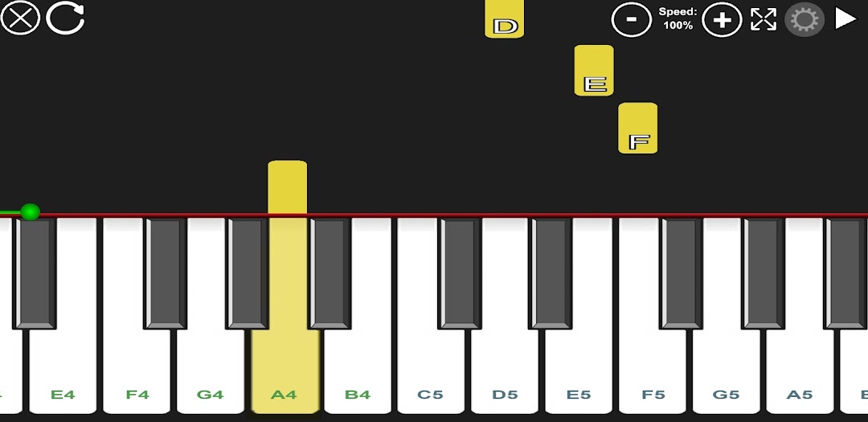
Task: Start playback with the play triangle
Action: pyautogui.click(x=845, y=18)
